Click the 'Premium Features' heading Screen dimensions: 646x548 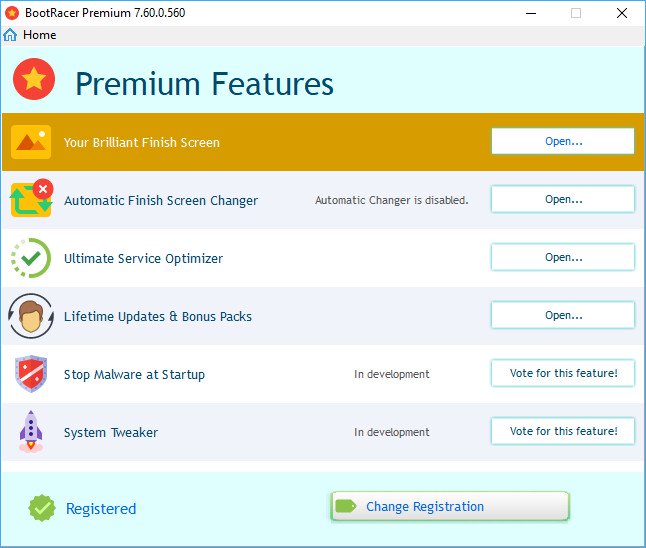pyautogui.click(x=204, y=84)
